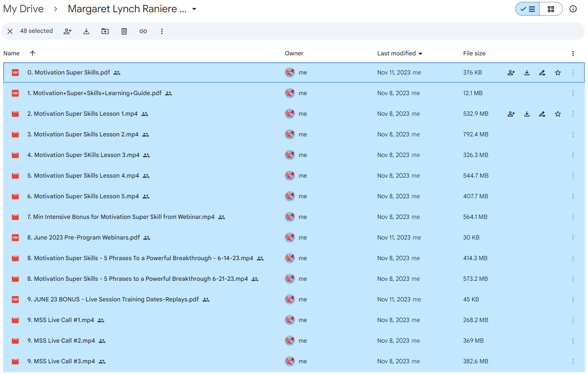Screen dimensions: 588x374
Task: Reverse sort direction arrow next to Name
Action: point(32,53)
